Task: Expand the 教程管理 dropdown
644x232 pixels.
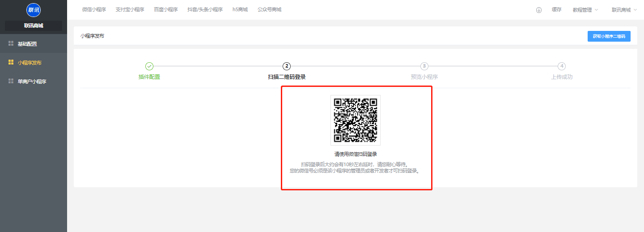Action: click(585, 10)
